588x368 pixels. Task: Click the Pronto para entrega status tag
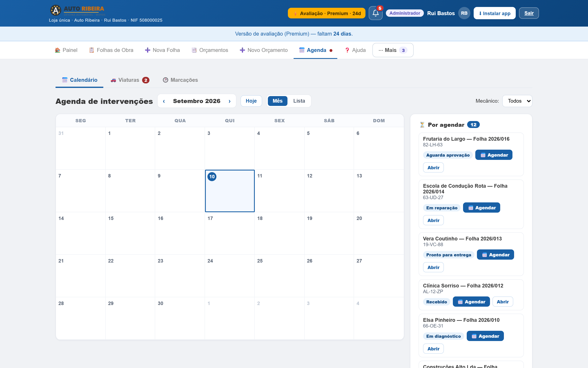pyautogui.click(x=449, y=255)
